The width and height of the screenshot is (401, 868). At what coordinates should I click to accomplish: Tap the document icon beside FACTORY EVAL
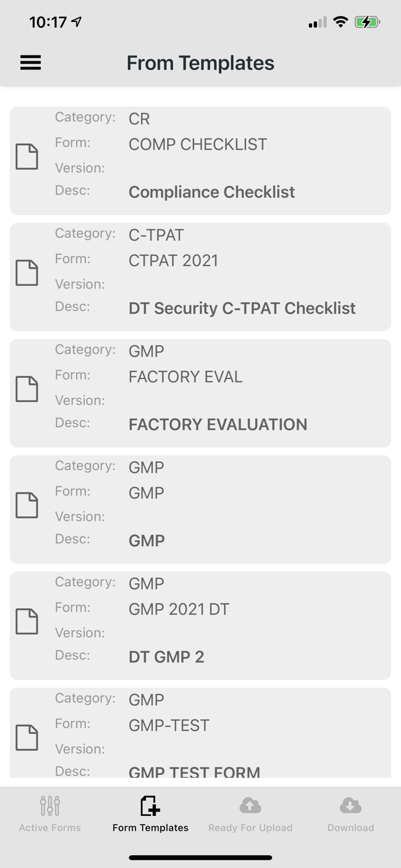(x=27, y=389)
